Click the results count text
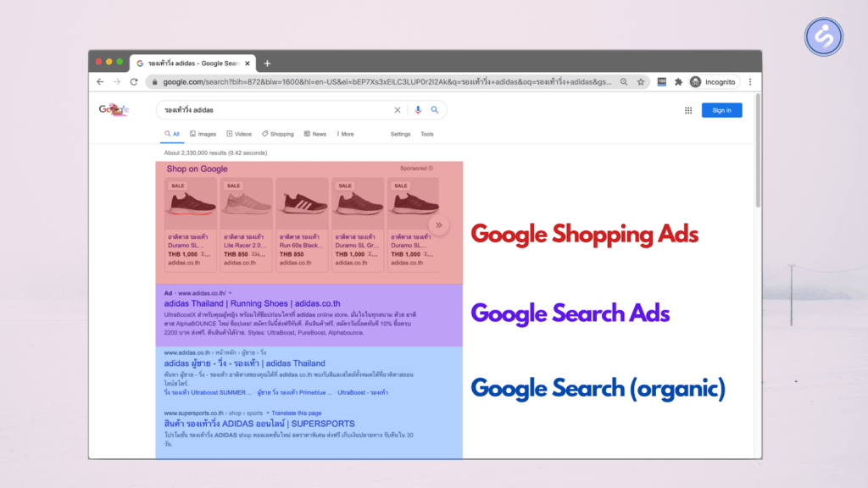Image resolution: width=868 pixels, height=488 pixels. click(x=215, y=152)
